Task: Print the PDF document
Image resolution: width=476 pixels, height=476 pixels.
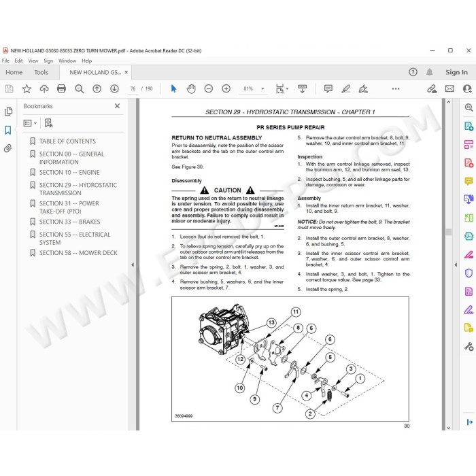Action: (x=62, y=88)
